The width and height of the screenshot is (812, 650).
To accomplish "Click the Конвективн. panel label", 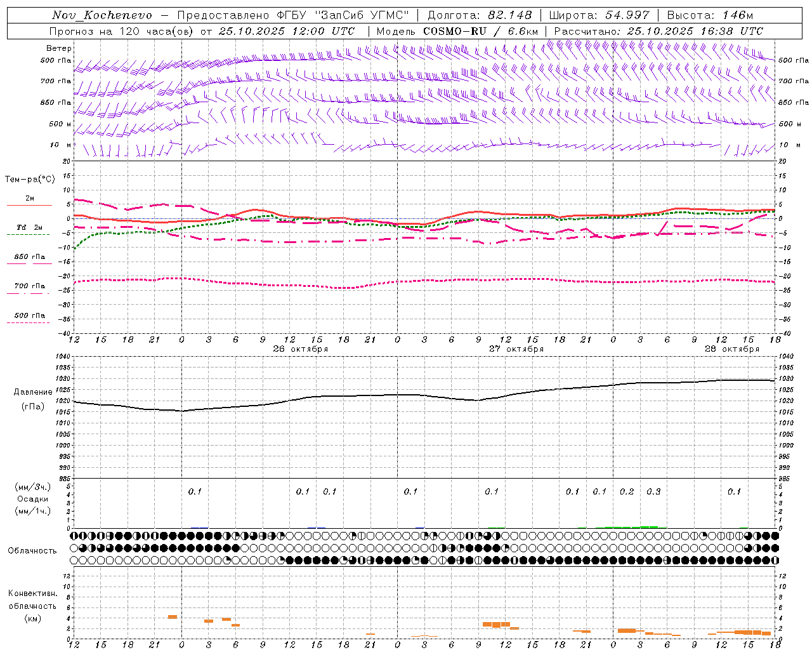I will 33,594.
